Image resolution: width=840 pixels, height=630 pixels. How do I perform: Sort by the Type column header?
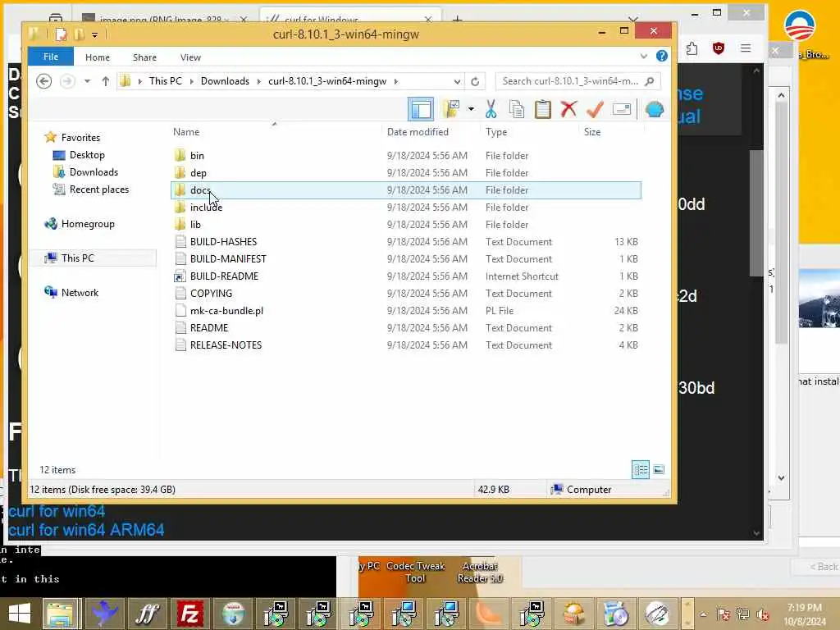coord(496,132)
